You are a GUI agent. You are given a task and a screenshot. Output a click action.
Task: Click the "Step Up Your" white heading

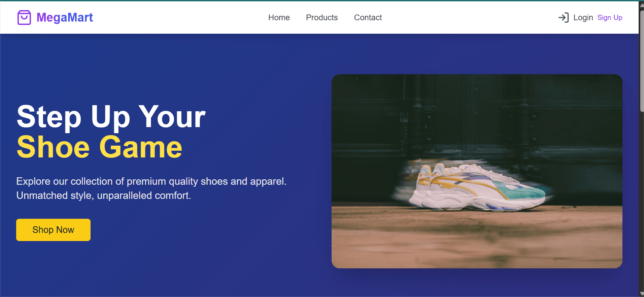tap(111, 117)
